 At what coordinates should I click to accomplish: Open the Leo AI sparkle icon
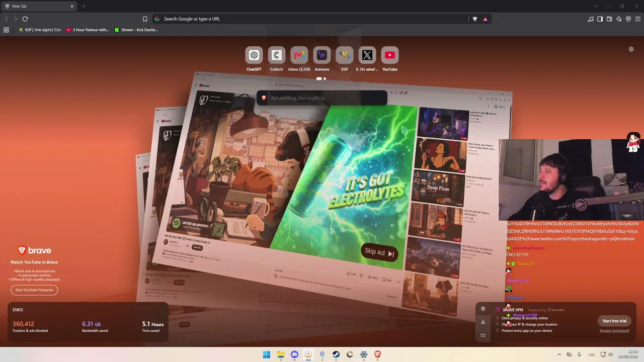[x=619, y=19]
